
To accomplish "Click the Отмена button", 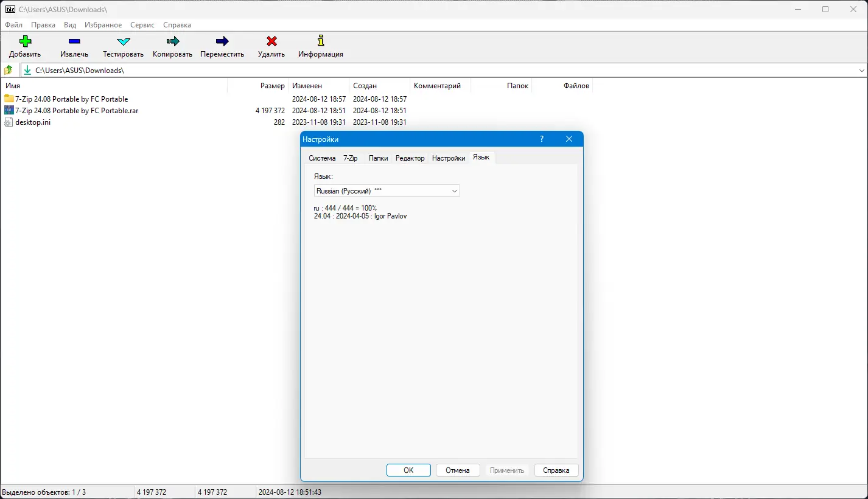I will click(x=458, y=470).
